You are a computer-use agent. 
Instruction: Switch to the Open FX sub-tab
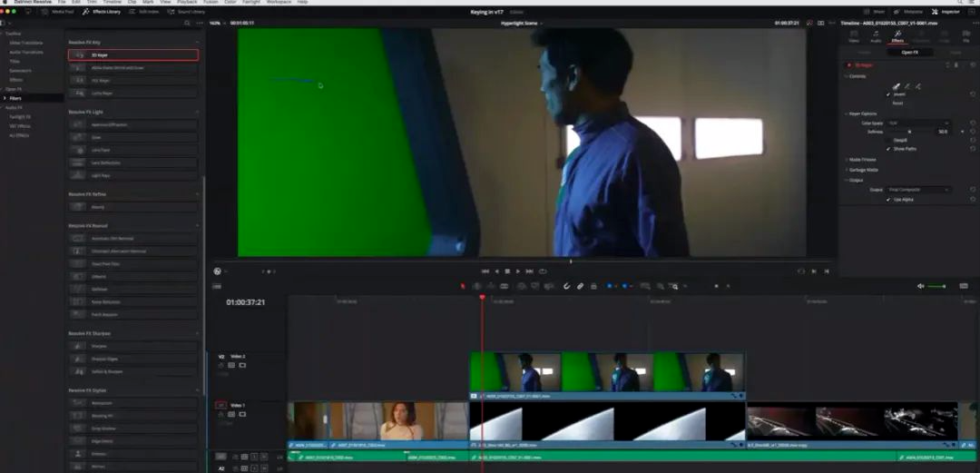910,53
